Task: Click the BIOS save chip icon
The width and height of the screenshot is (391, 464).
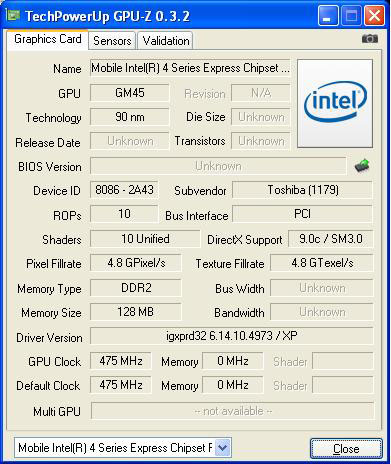Action: [x=362, y=165]
